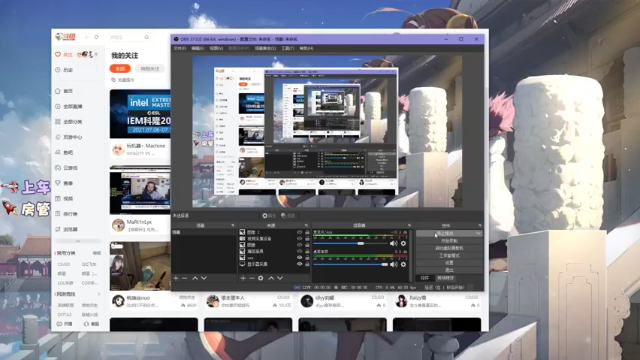Click refresh icon in Douyu header
The width and height of the screenshot is (640, 360).
click(96, 37)
